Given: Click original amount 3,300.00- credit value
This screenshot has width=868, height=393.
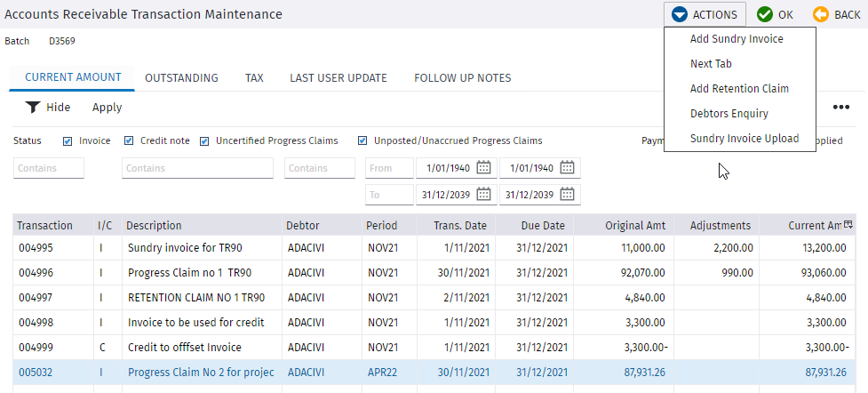Looking at the screenshot, I should (x=646, y=348).
